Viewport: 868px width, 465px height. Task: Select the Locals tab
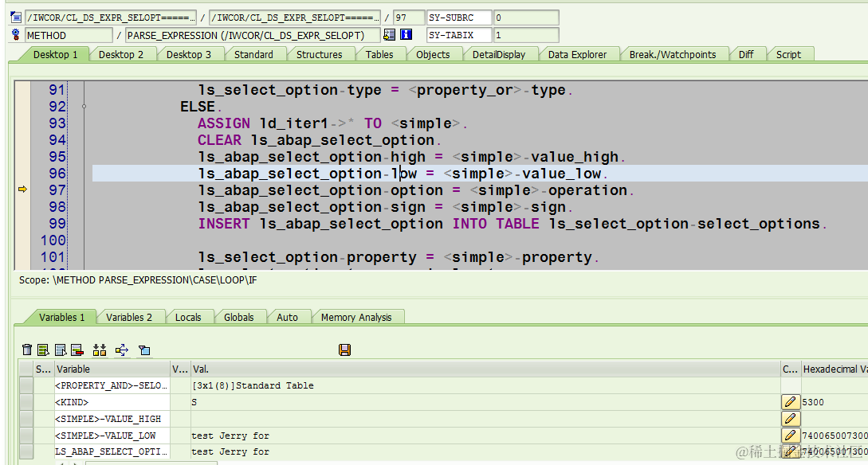pyautogui.click(x=188, y=318)
